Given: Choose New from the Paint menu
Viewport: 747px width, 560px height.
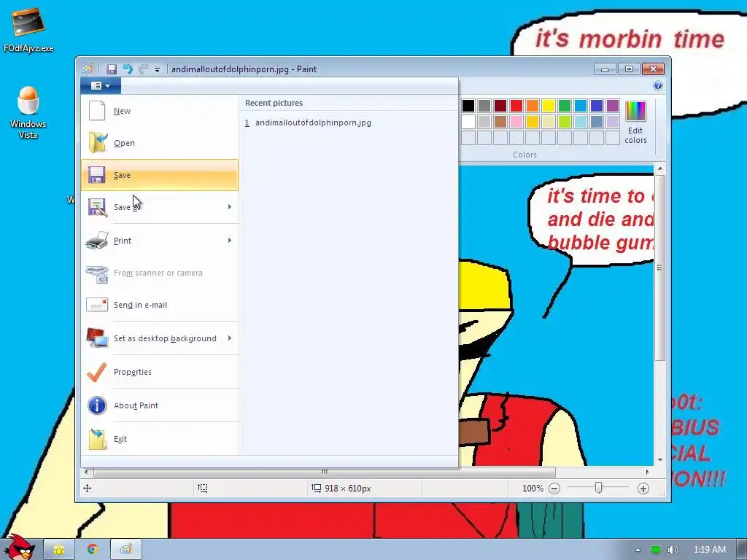Looking at the screenshot, I should point(160,111).
